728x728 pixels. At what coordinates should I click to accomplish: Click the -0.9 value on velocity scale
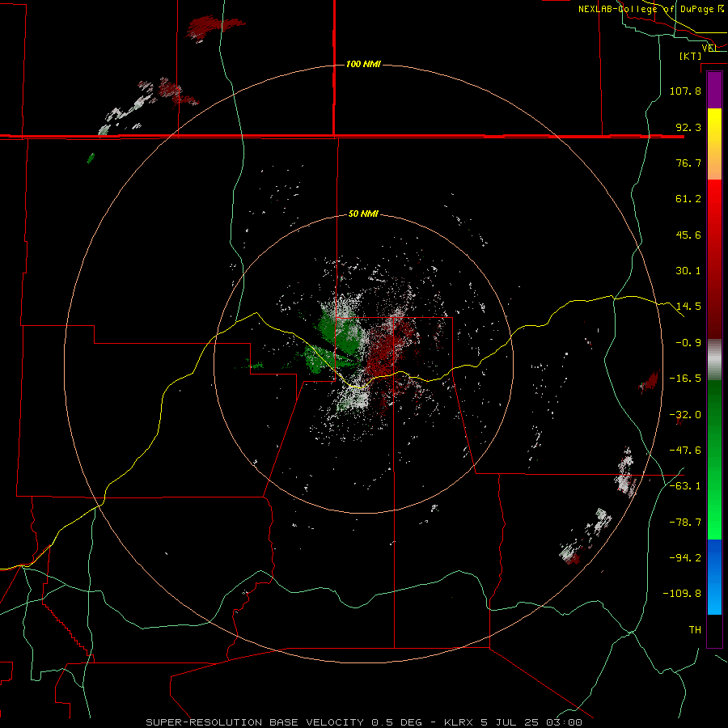tap(688, 343)
